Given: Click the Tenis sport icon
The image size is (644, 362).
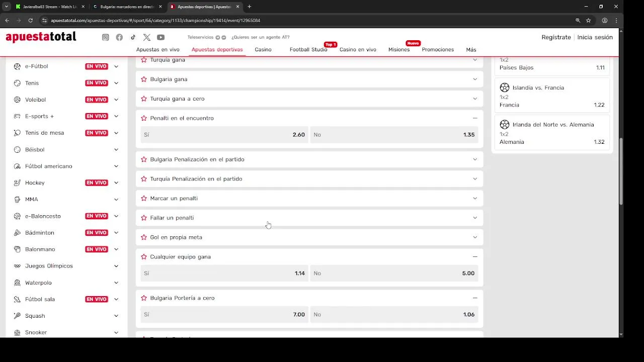Looking at the screenshot, I should pos(17,83).
